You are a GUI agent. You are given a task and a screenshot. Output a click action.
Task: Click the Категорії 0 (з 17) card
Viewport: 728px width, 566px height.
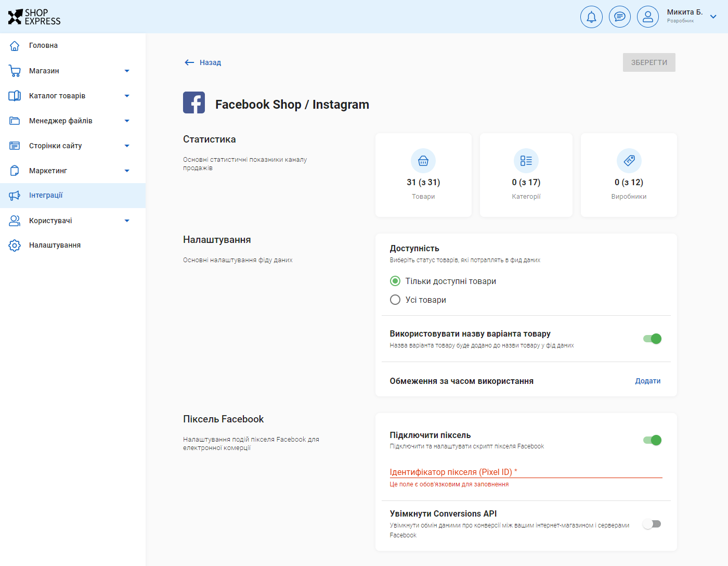526,175
